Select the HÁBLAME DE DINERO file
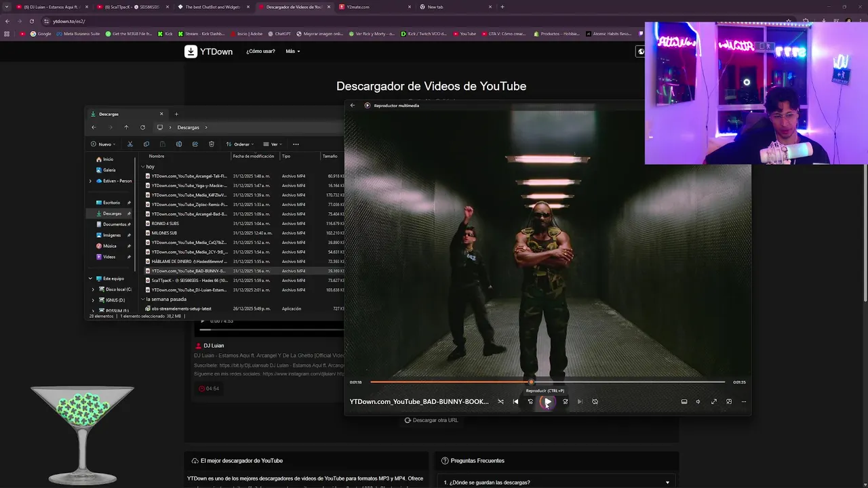The height and width of the screenshot is (488, 868). (186, 262)
